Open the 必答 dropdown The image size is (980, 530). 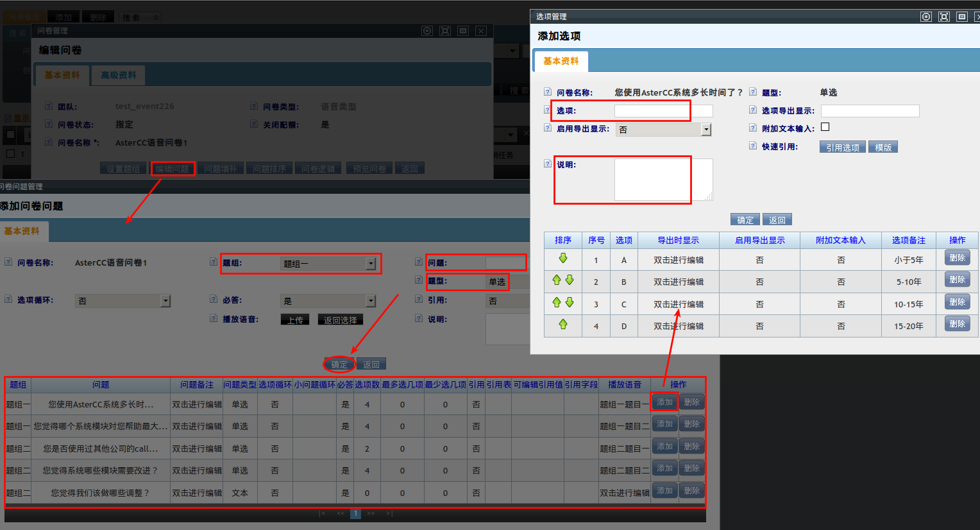click(x=371, y=301)
